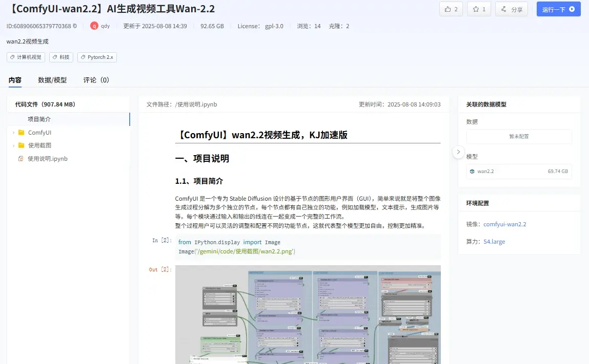Click the 使用说明.ipynb notebook file icon

[21, 159]
